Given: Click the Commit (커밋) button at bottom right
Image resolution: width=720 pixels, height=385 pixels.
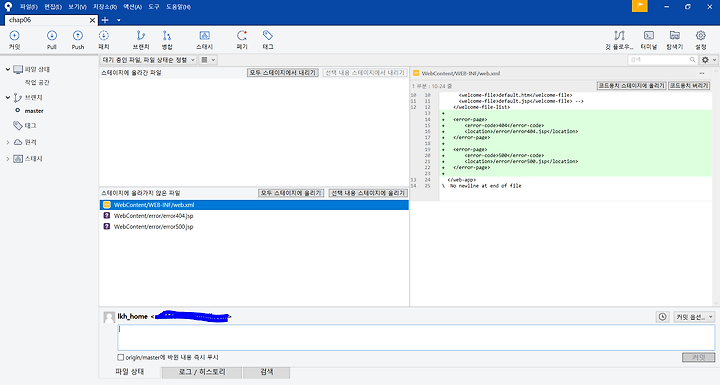Looking at the screenshot, I should (698, 357).
